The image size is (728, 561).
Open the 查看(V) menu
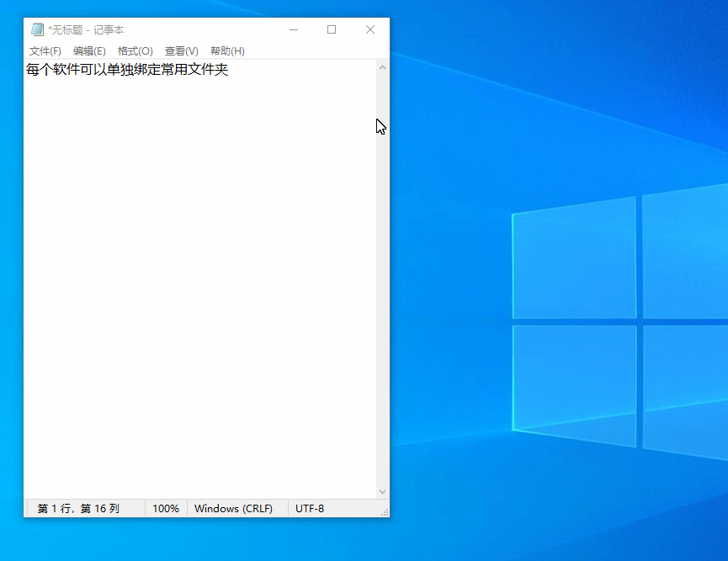[x=182, y=51]
